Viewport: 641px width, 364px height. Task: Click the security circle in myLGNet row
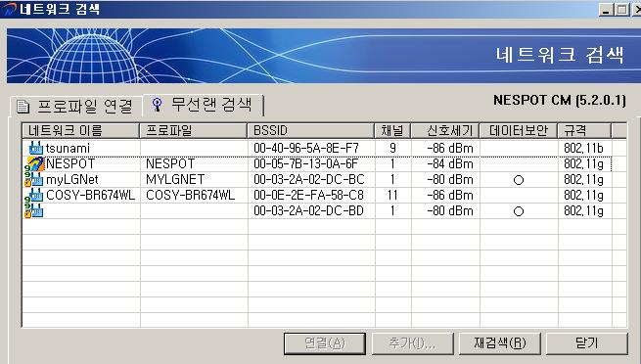[519, 180]
